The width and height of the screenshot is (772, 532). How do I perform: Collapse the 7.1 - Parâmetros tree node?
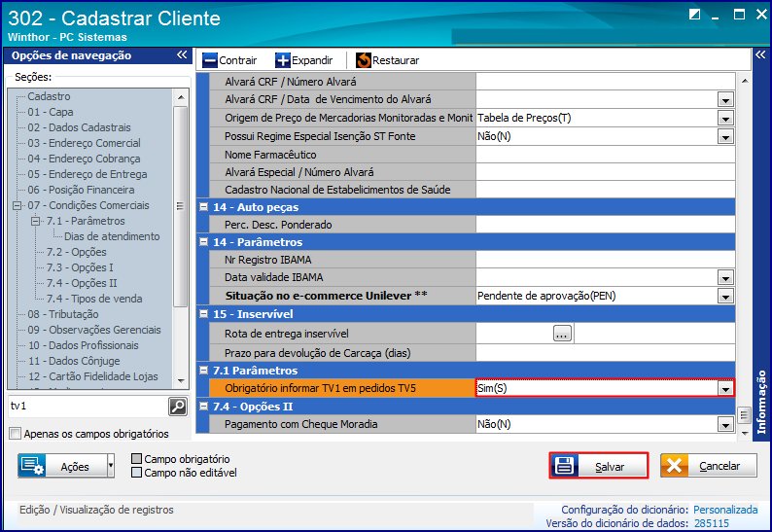(x=35, y=221)
